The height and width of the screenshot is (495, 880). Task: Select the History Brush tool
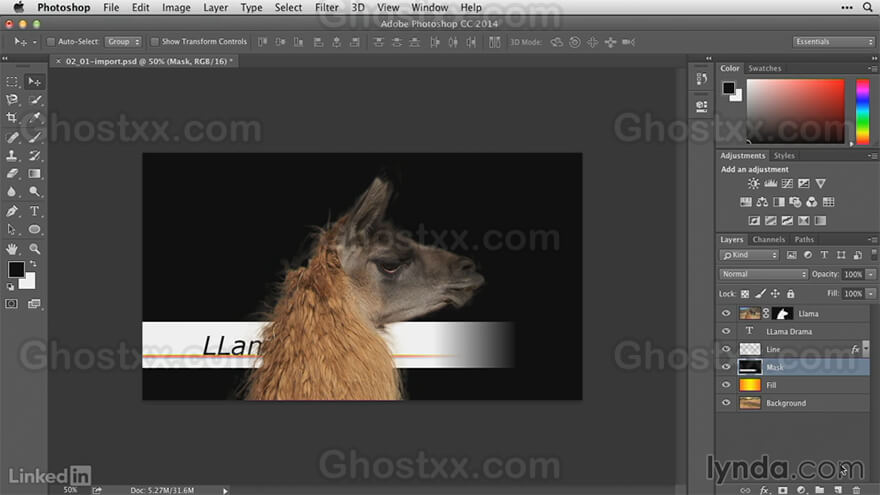(34, 155)
